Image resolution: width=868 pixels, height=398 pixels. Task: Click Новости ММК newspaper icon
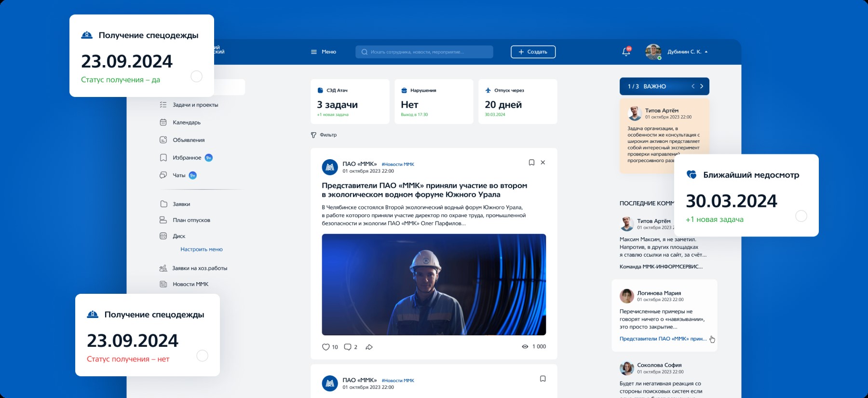click(163, 284)
